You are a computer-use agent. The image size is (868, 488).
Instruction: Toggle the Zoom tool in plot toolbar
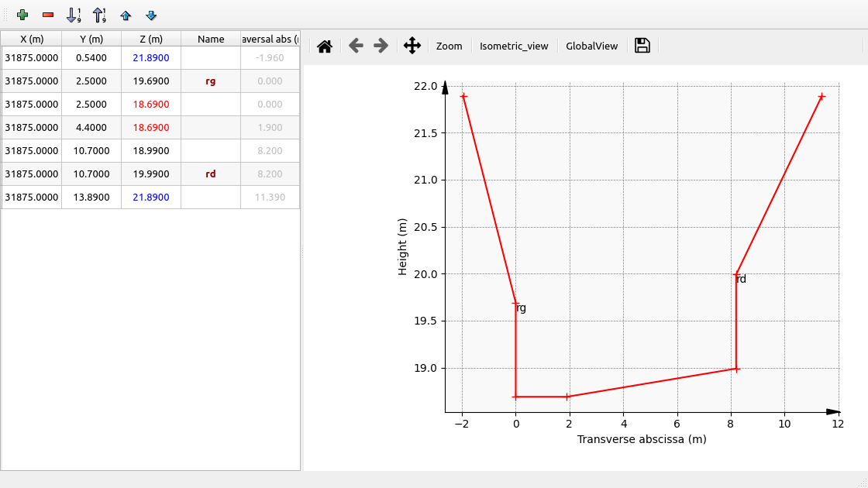[x=449, y=46]
